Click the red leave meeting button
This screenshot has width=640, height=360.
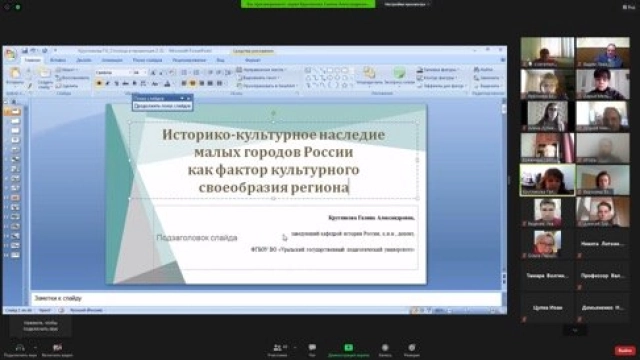625,350
